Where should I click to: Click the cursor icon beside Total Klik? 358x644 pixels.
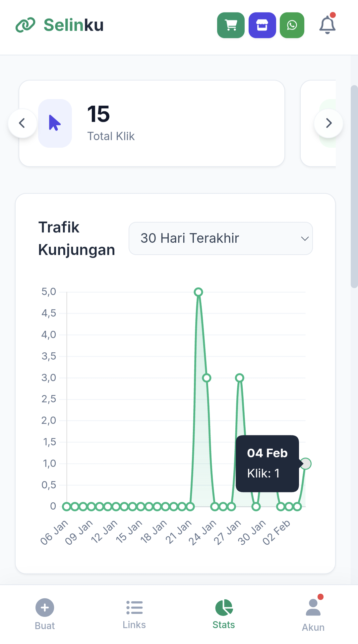tap(55, 123)
